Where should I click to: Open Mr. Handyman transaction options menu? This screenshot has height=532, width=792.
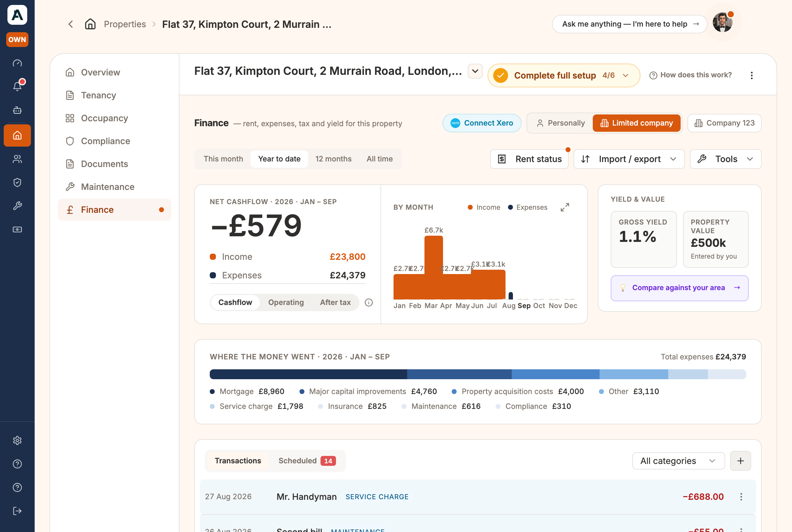point(741,497)
